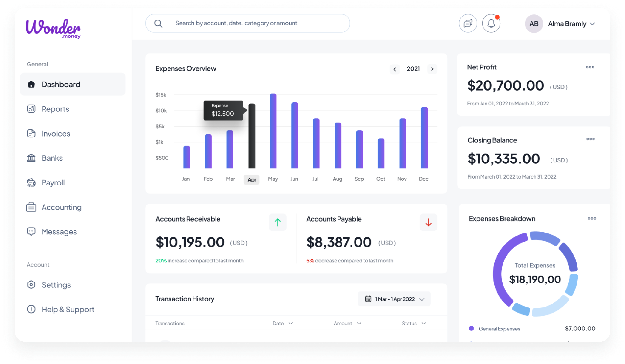The height and width of the screenshot is (364, 625).
Task: Click Total Expenses $18,190,00 in donut
Action: [x=535, y=279]
